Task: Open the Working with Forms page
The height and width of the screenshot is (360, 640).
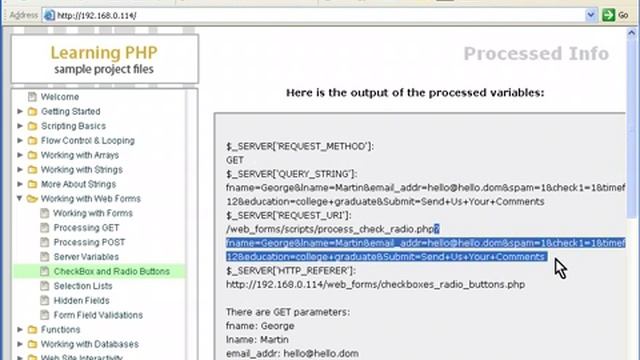Action: coord(93,213)
